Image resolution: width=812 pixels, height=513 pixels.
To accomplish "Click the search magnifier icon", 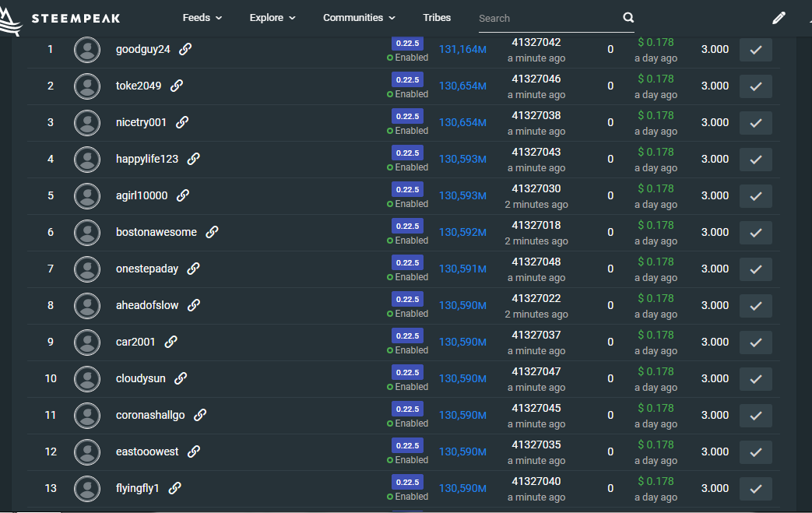I will tap(628, 18).
